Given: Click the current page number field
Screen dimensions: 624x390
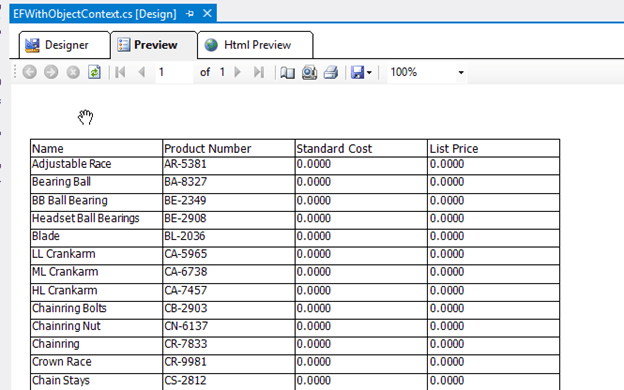Looking at the screenshot, I should point(174,72).
